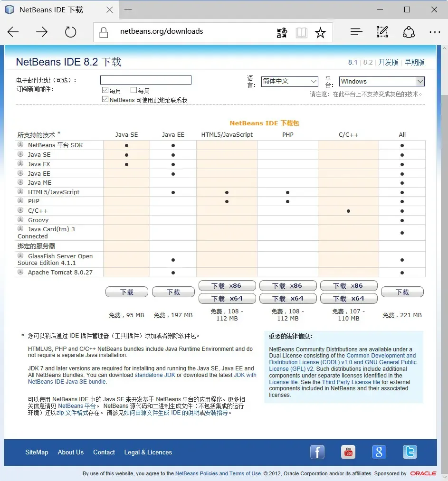Open the page translate icon in address bar

282,32
